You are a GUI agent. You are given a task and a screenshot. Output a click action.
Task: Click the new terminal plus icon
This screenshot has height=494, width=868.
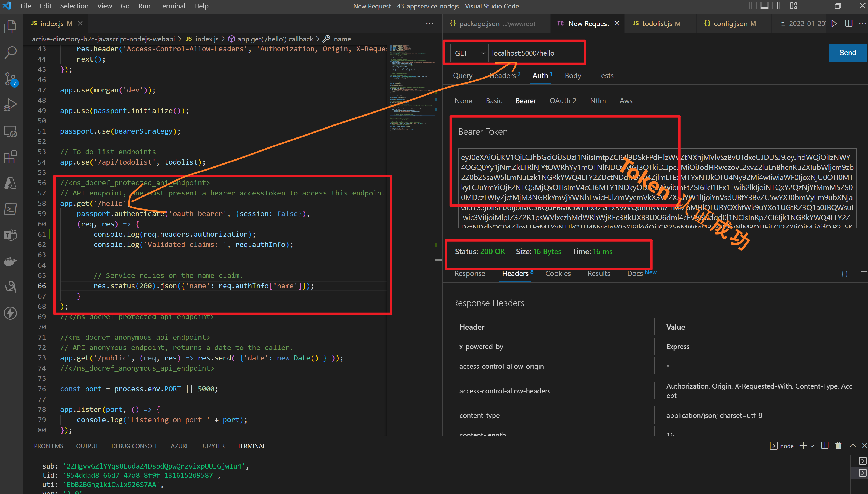pos(803,446)
